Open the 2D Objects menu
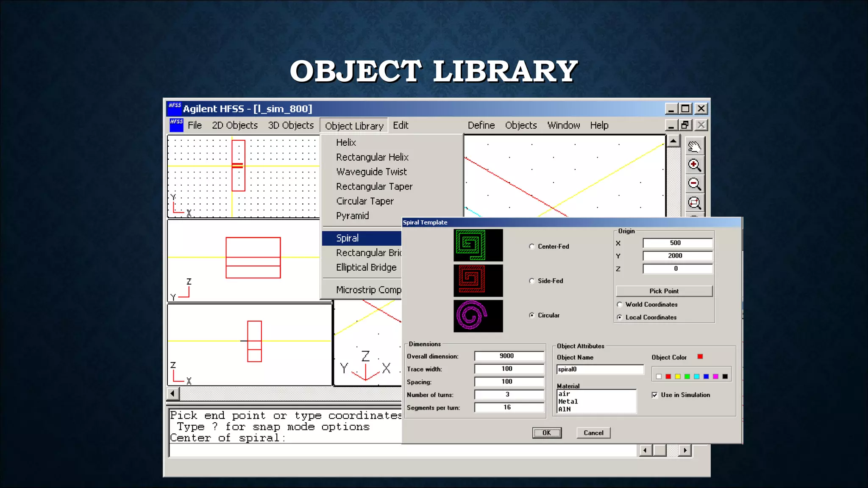The height and width of the screenshot is (488, 868). coord(235,125)
